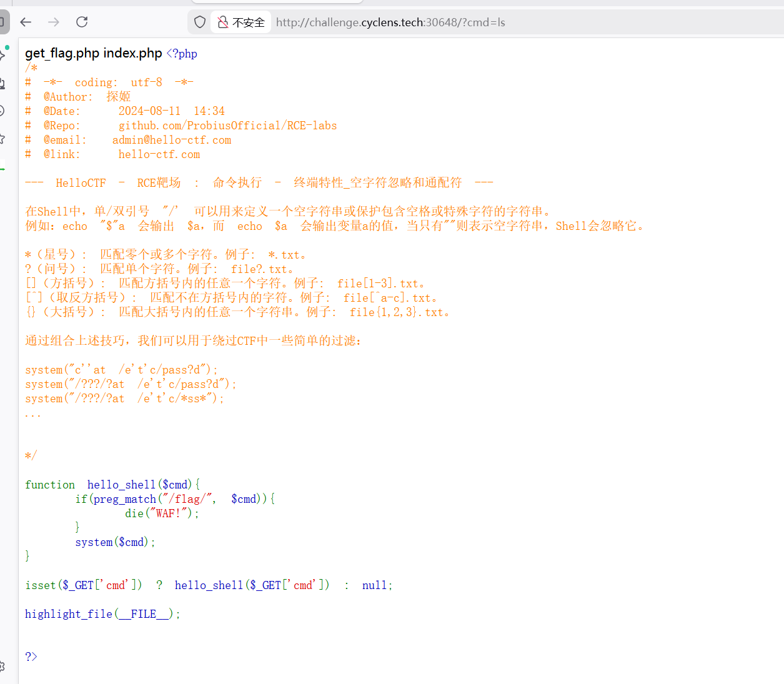This screenshot has width=784, height=684.
Task: Click the ?（问号）wildcard description line
Action: [x=159, y=269]
